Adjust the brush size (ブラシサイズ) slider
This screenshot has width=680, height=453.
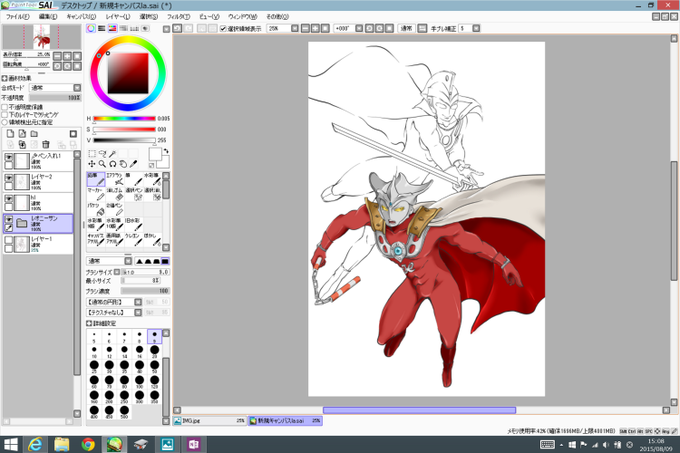coord(145,272)
